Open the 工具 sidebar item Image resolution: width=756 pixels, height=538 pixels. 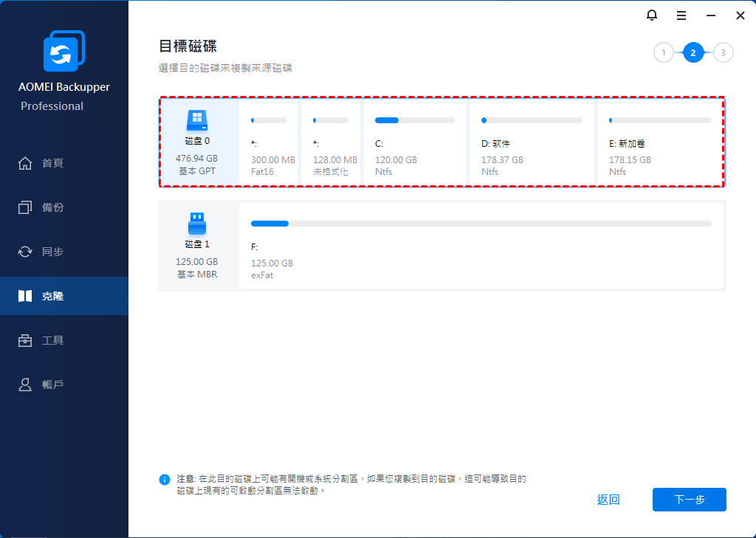tap(64, 340)
